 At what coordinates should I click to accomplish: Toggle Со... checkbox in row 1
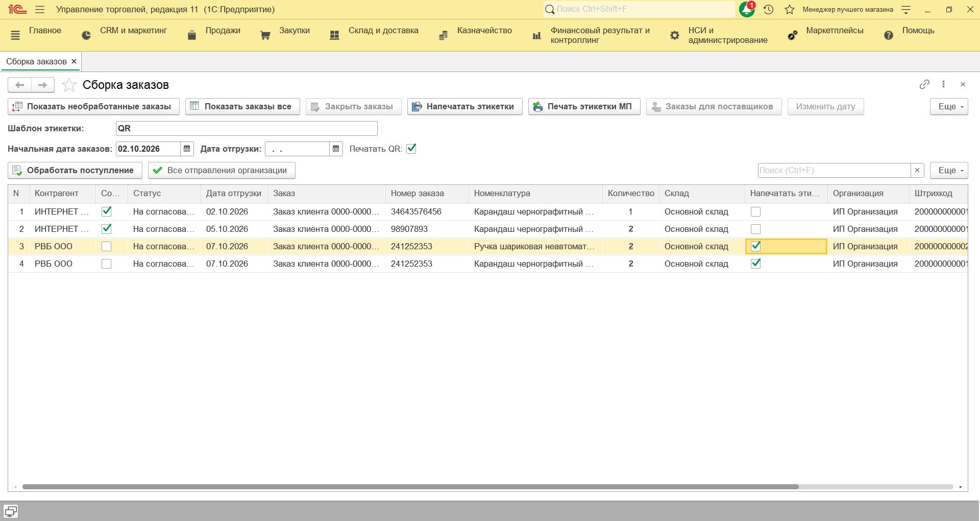click(107, 211)
